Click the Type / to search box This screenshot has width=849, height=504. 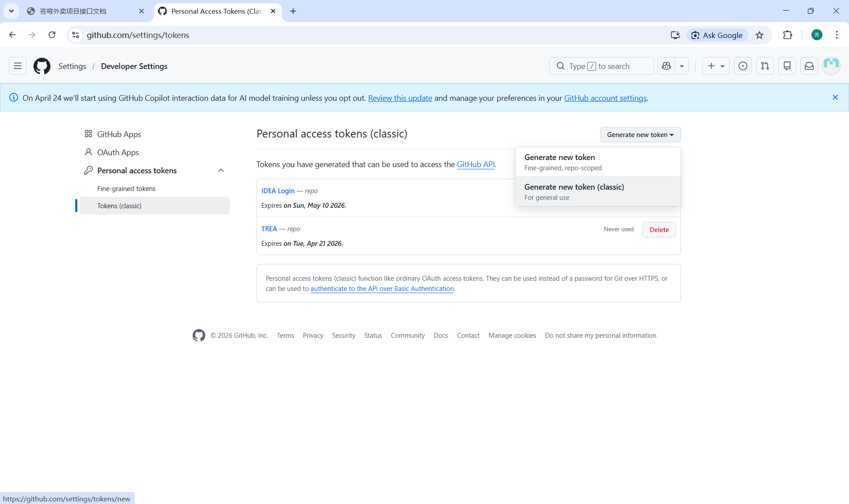click(601, 66)
